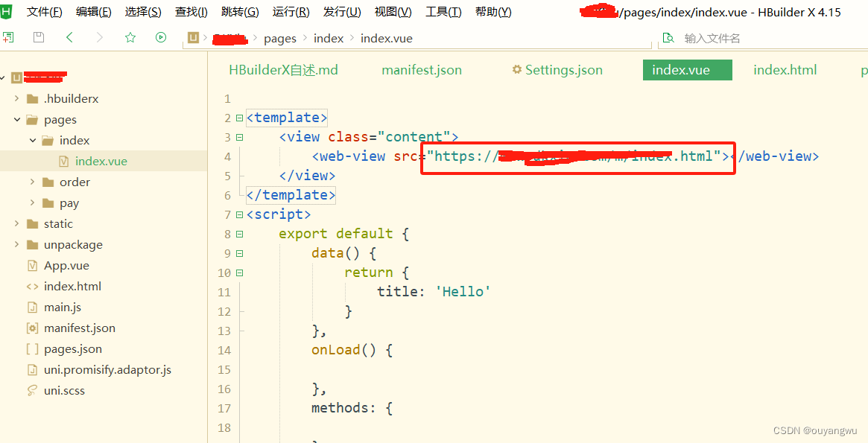Open the 文件(F) menu

[44, 12]
